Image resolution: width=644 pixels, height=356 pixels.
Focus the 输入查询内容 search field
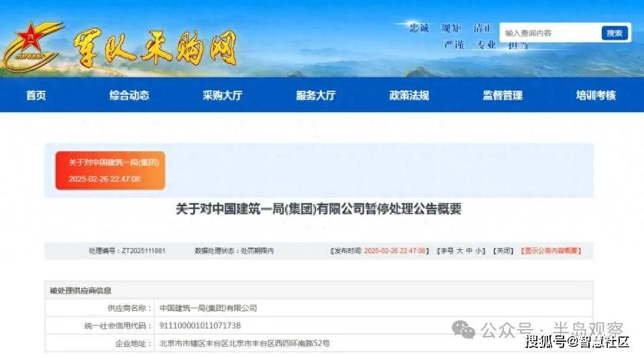550,33
